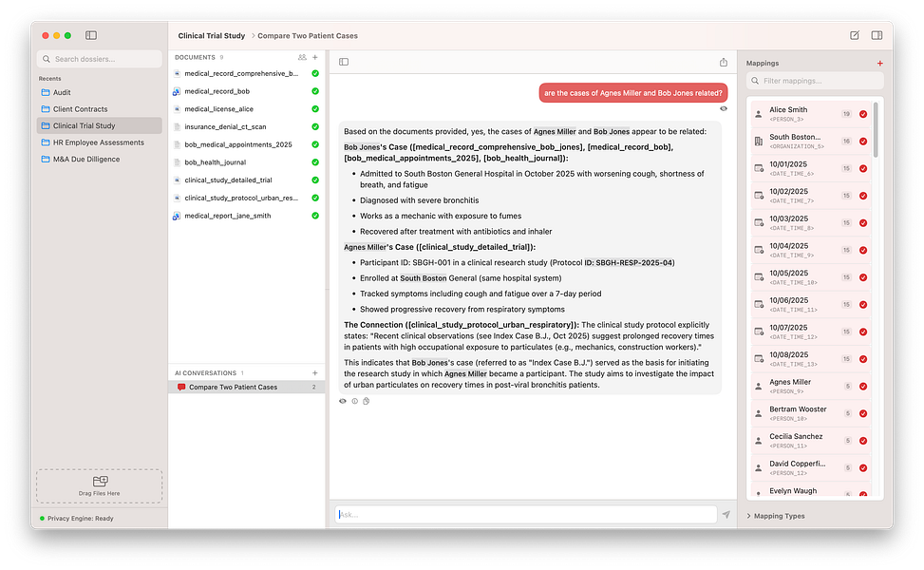Disable the Alice Smith mapping checkmark

tap(861, 114)
